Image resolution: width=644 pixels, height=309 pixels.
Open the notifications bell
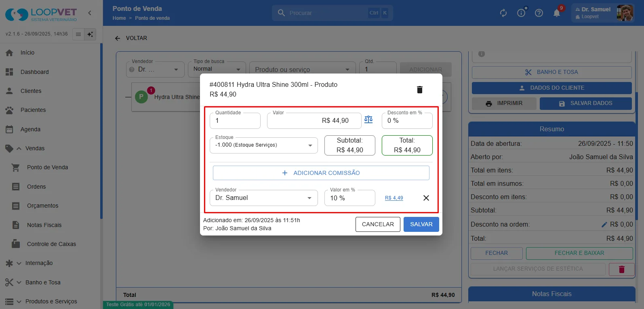click(556, 13)
